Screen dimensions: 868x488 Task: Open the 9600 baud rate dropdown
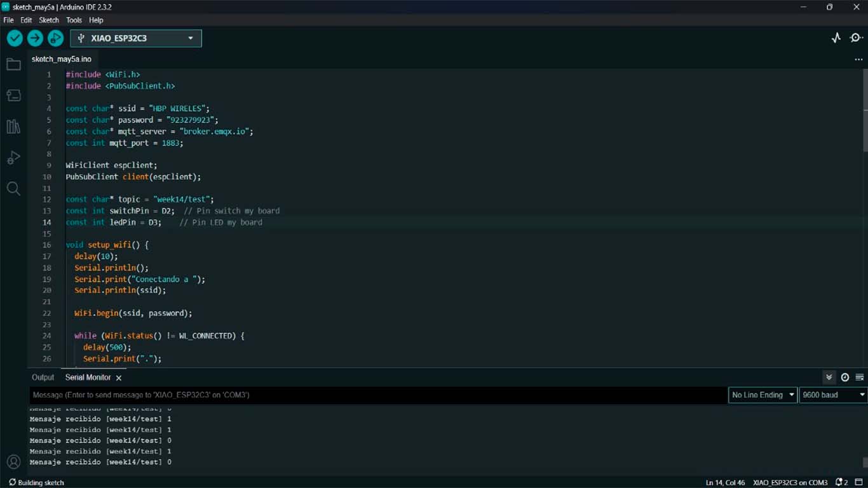(x=833, y=395)
